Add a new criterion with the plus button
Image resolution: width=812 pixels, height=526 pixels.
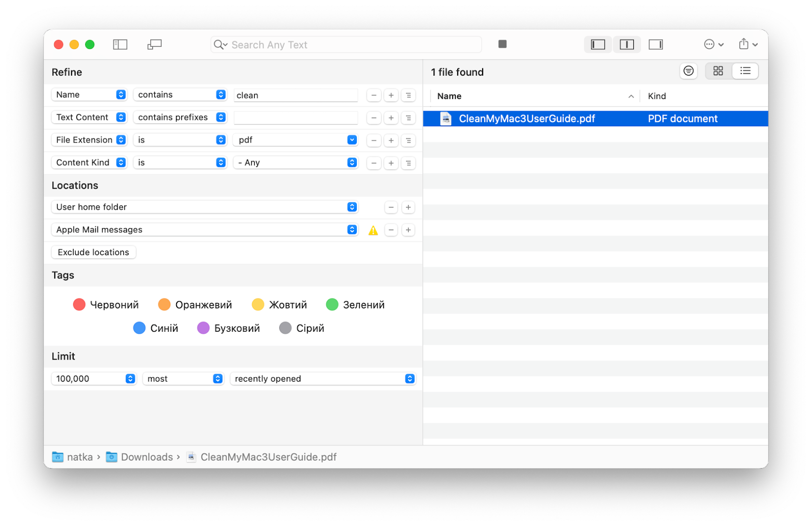click(x=391, y=95)
